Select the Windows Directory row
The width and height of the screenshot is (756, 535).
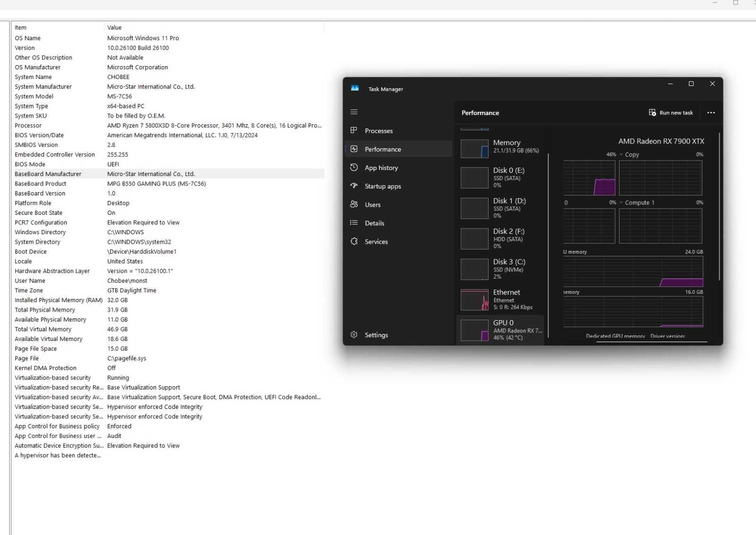(168, 232)
